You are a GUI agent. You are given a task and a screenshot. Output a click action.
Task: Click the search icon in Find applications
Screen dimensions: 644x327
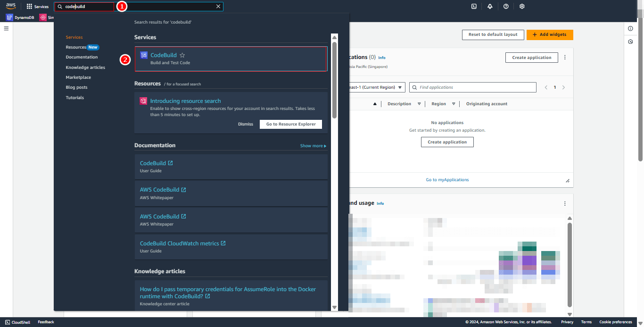tap(415, 87)
